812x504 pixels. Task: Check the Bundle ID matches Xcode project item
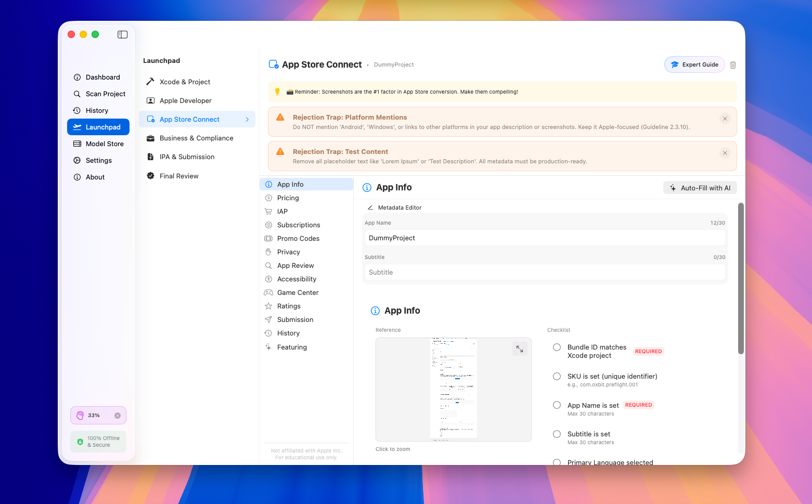[557, 347]
